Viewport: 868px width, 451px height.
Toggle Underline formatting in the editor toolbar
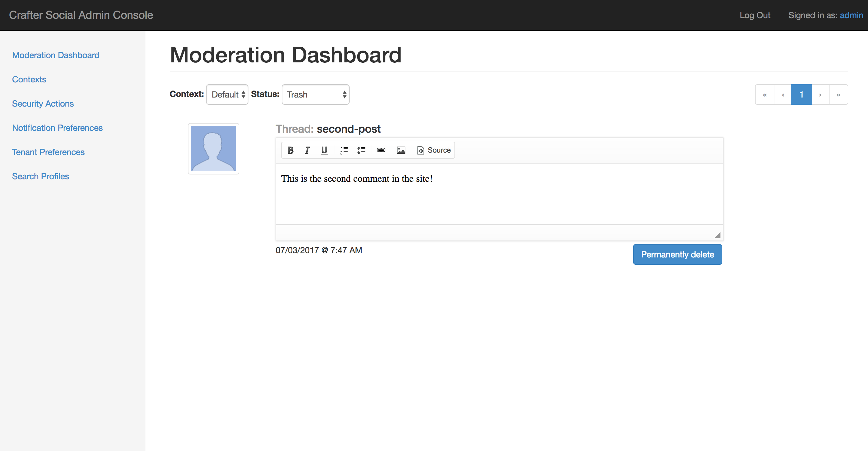pyautogui.click(x=324, y=150)
